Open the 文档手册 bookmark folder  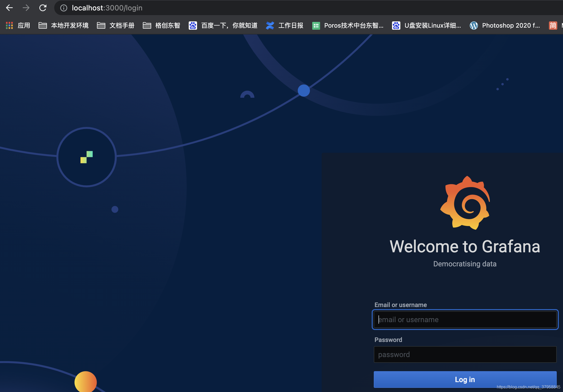pyautogui.click(x=115, y=25)
